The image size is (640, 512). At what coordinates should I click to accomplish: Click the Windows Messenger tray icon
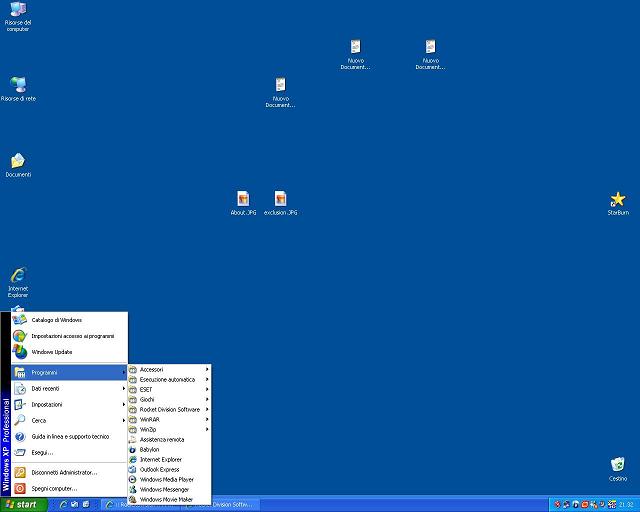click(566, 505)
